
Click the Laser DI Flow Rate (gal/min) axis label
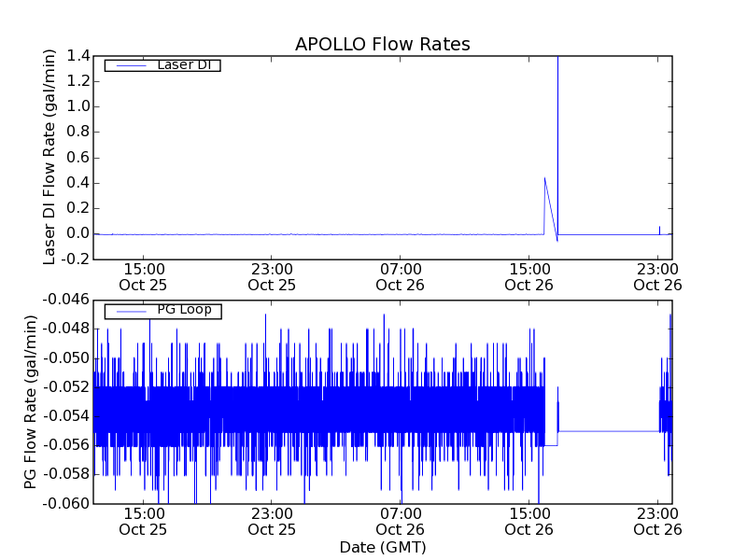coord(49,157)
